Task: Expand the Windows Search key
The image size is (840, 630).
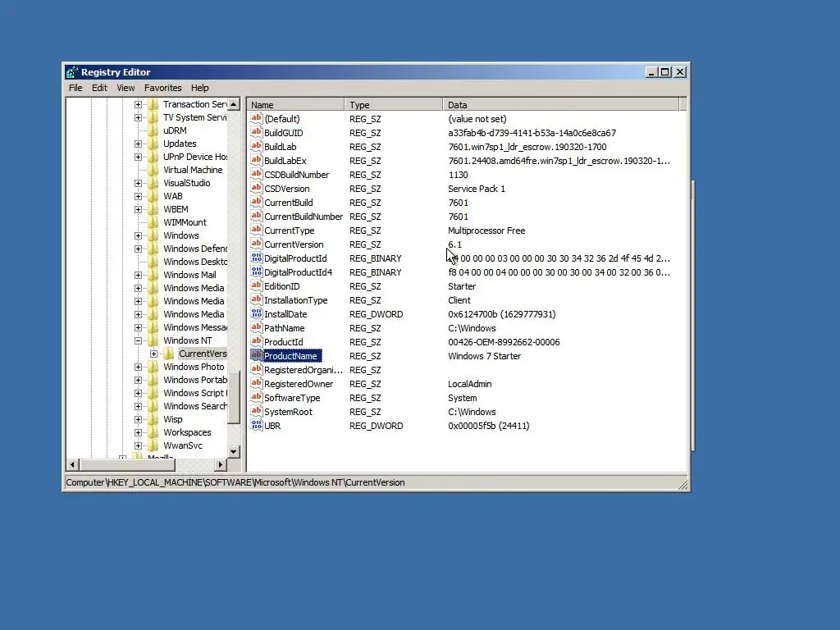Action: click(138, 406)
